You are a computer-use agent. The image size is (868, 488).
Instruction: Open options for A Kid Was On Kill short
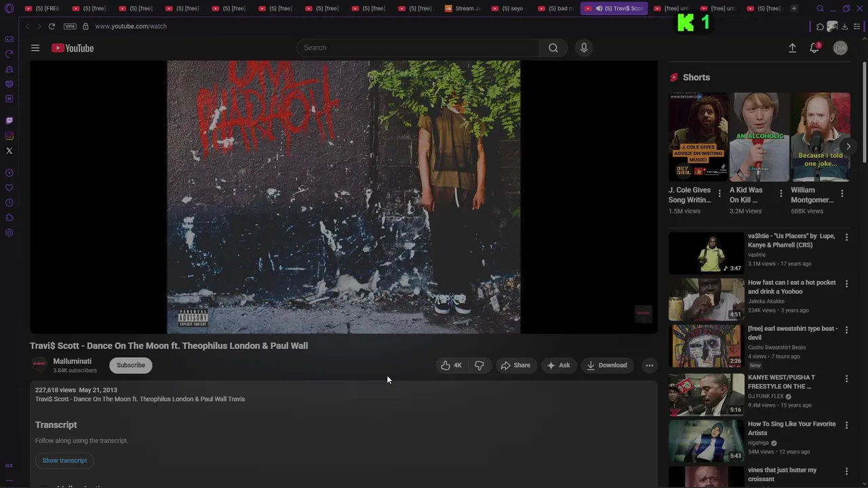tap(781, 194)
